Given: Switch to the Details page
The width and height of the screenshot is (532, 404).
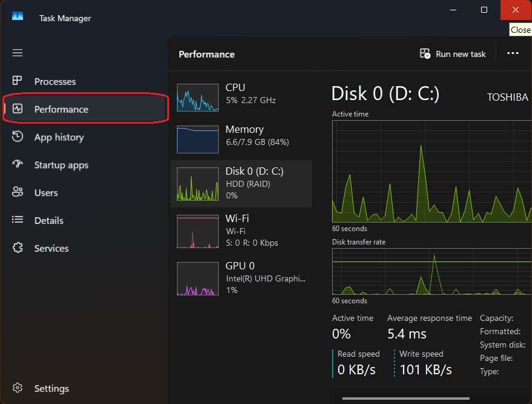Looking at the screenshot, I should tap(49, 221).
